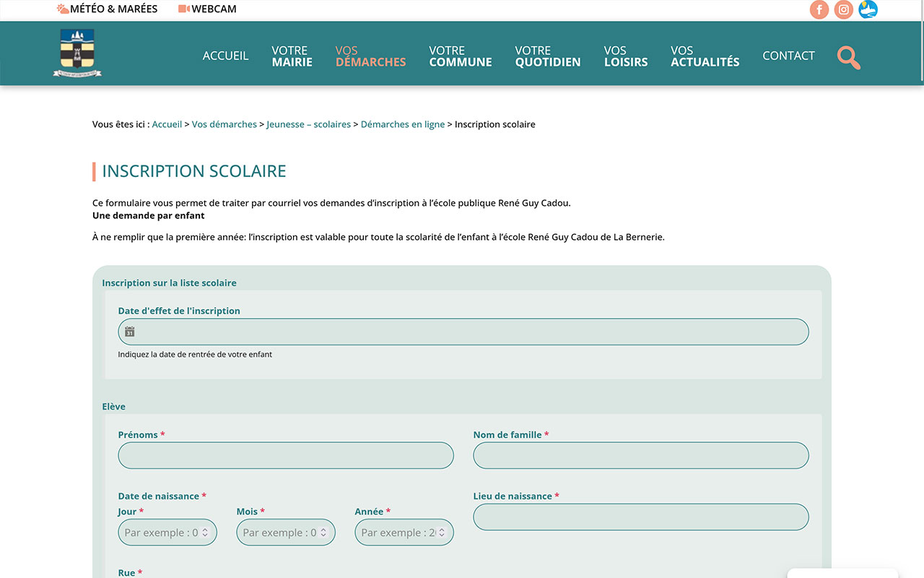Screen dimensions: 924x578
Task: Click the town coat of arms logo
Action: click(77, 53)
